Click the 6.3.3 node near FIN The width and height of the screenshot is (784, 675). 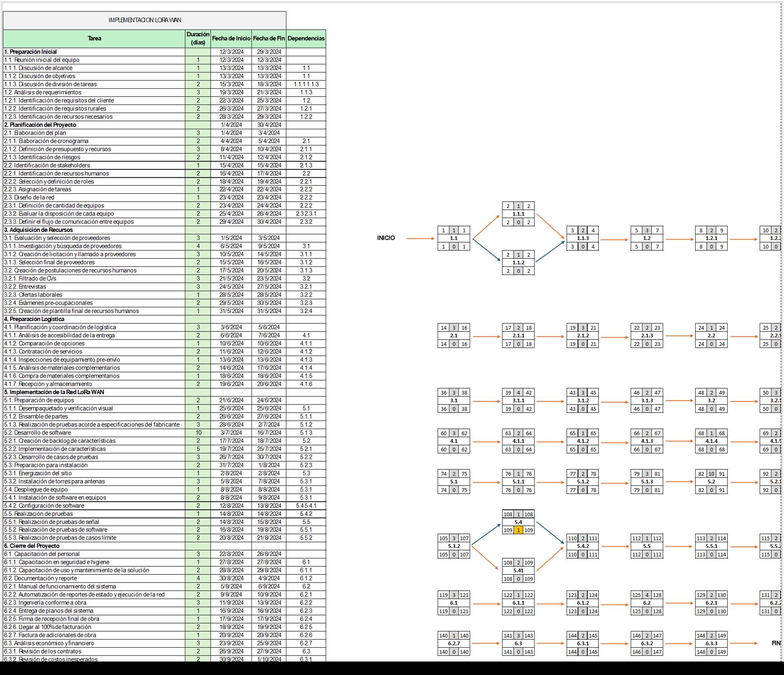click(711, 643)
